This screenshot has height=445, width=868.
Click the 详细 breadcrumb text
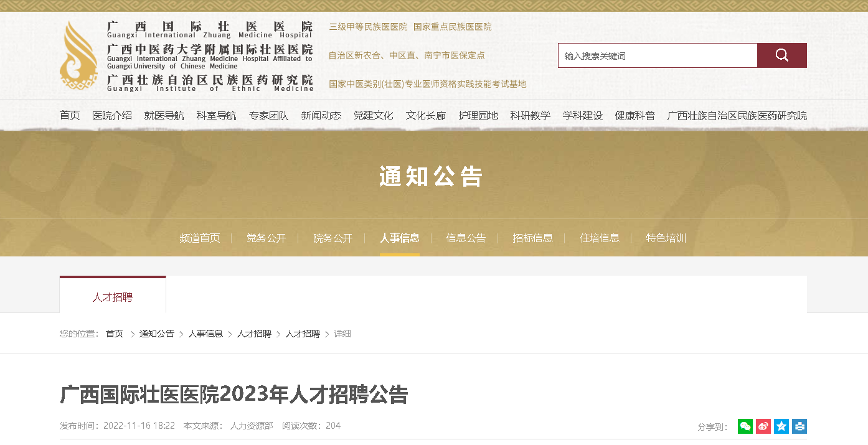[x=342, y=334]
